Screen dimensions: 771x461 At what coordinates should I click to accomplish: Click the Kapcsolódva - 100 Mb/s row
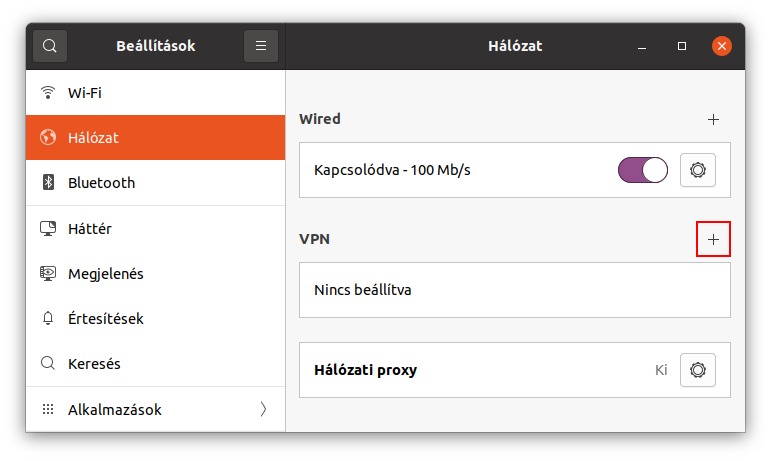[515, 170]
